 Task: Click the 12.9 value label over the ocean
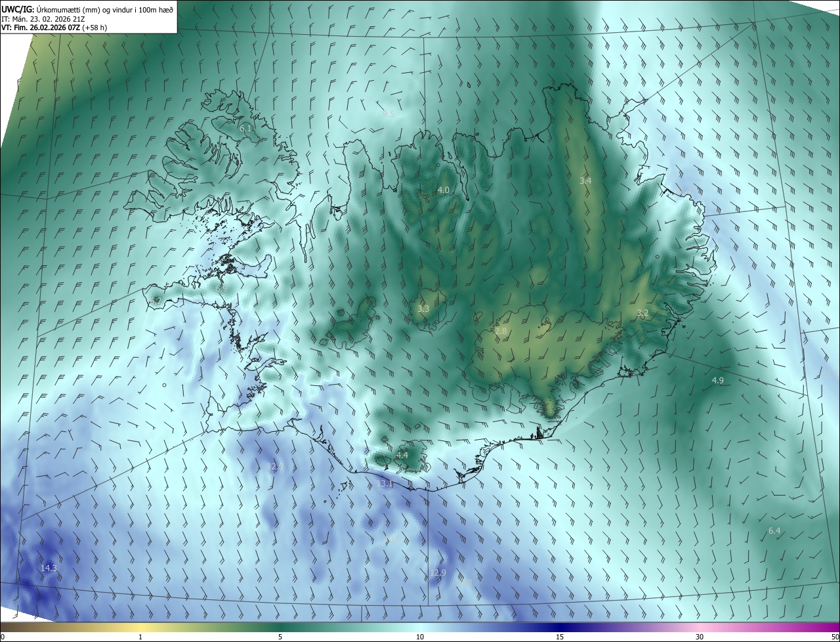click(x=438, y=573)
